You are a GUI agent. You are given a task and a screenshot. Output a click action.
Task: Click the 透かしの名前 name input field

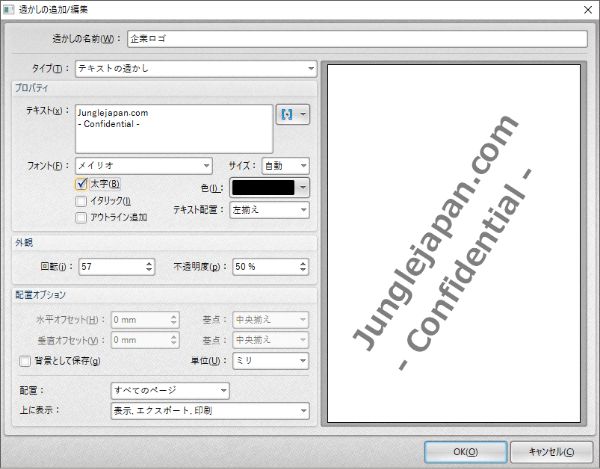coord(357,39)
